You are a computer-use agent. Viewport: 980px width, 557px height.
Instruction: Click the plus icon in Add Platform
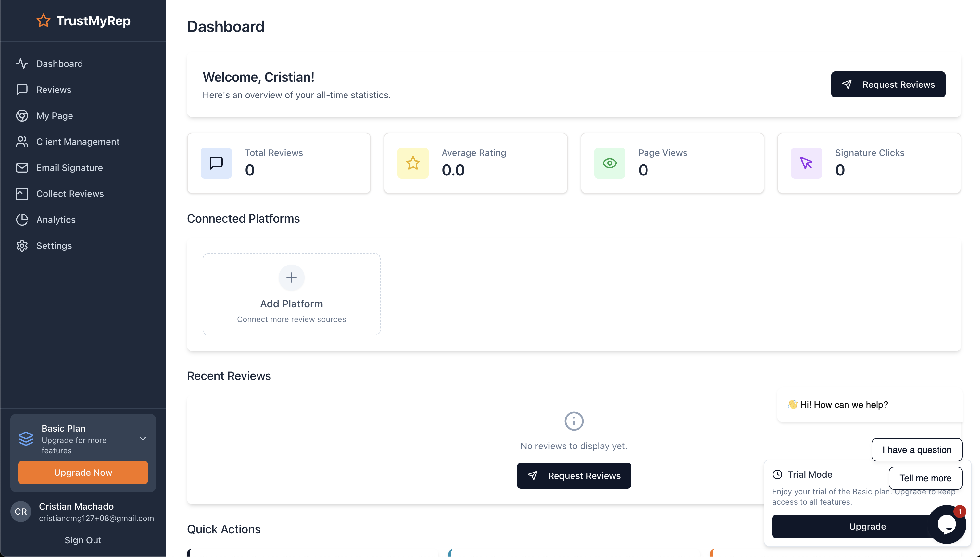291,277
